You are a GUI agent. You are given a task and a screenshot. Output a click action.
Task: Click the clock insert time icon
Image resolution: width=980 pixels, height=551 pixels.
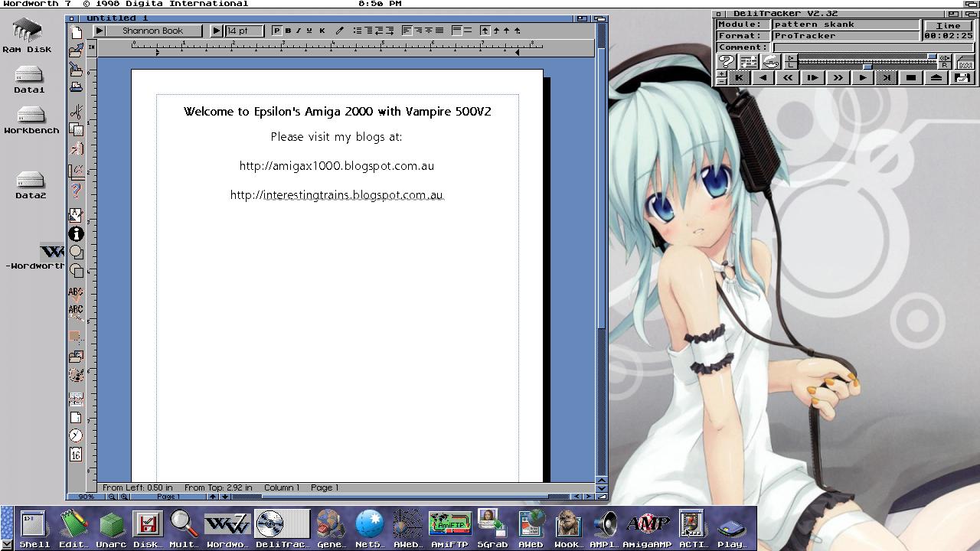coord(76,435)
